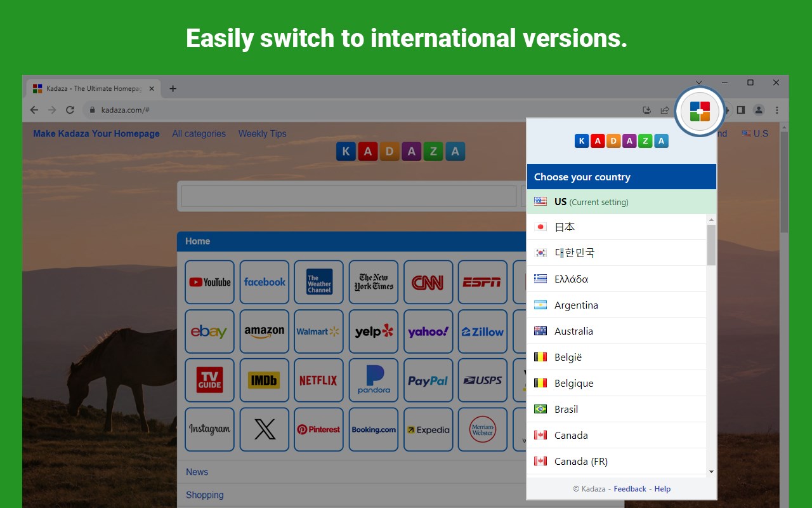Open the Merriam-Webster tile
This screenshot has height=508, width=812.
tap(483, 429)
